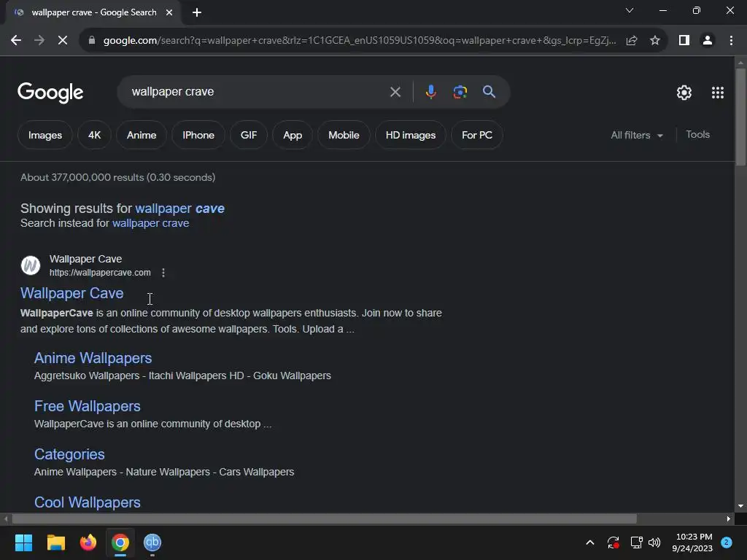747x560 pixels.
Task: Open File Explorer from the taskbar
Action: point(55,542)
